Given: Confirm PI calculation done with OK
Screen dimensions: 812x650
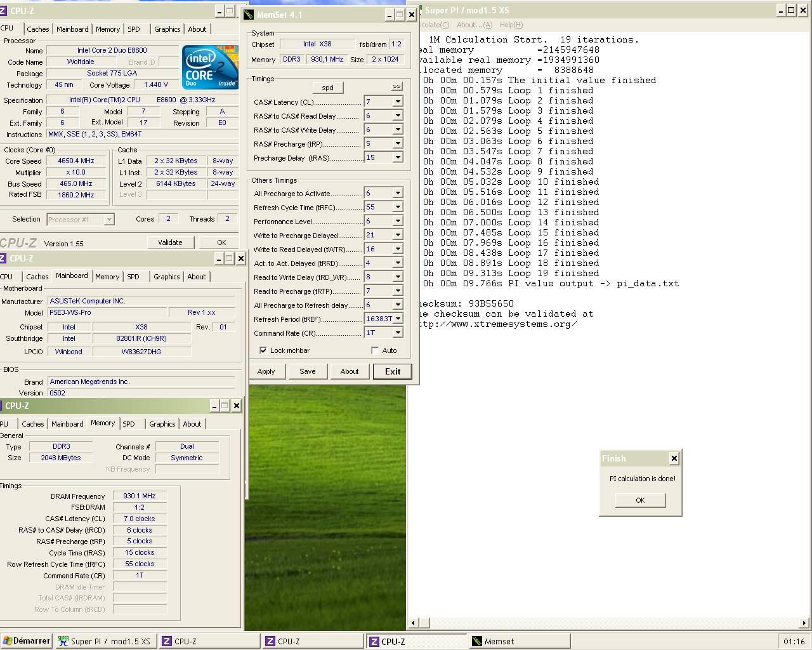Looking at the screenshot, I should 640,500.
